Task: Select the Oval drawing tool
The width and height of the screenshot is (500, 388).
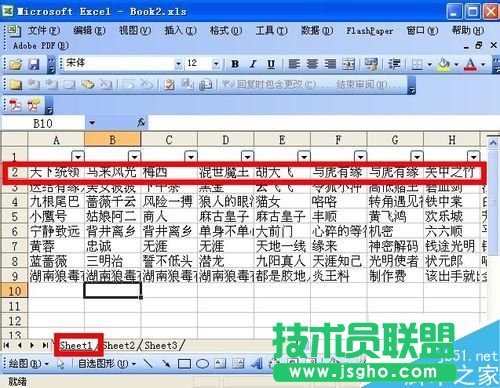Action: pos(202,364)
